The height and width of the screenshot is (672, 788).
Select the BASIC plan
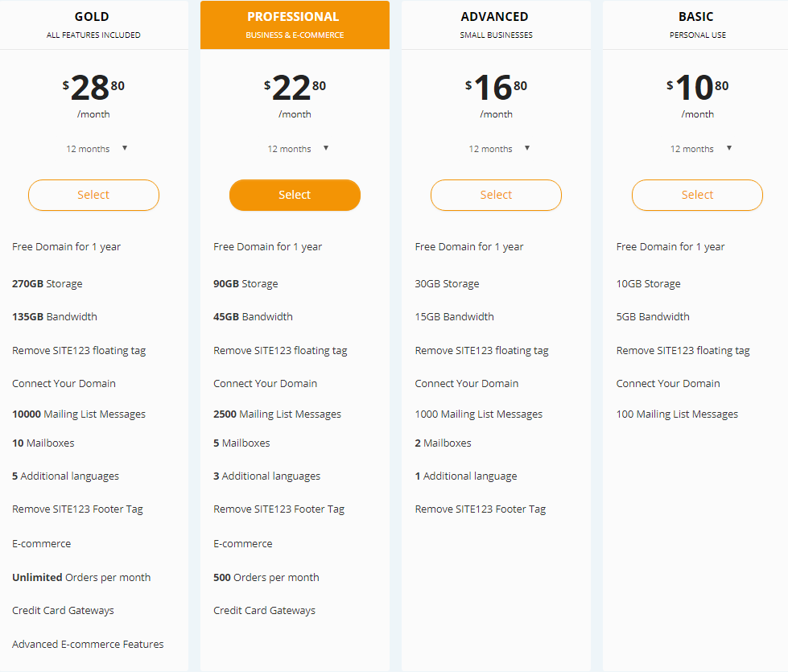click(x=697, y=195)
